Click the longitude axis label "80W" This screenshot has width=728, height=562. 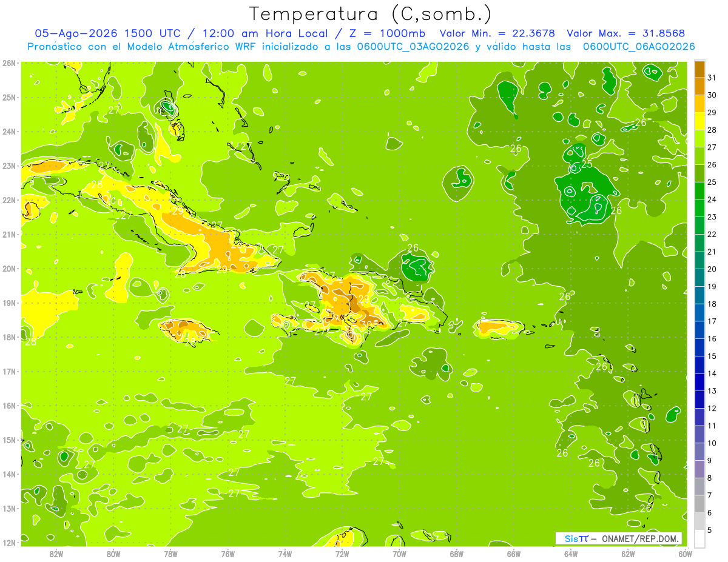(113, 554)
